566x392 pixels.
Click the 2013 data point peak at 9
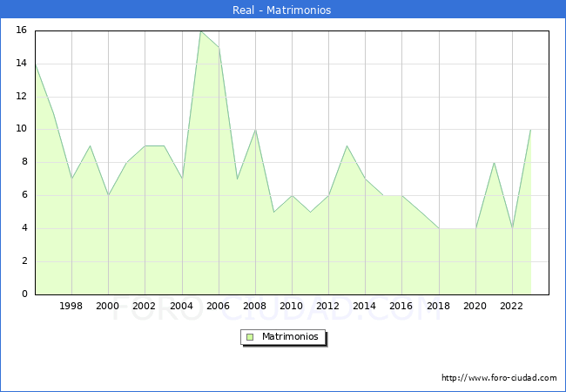[x=347, y=145]
